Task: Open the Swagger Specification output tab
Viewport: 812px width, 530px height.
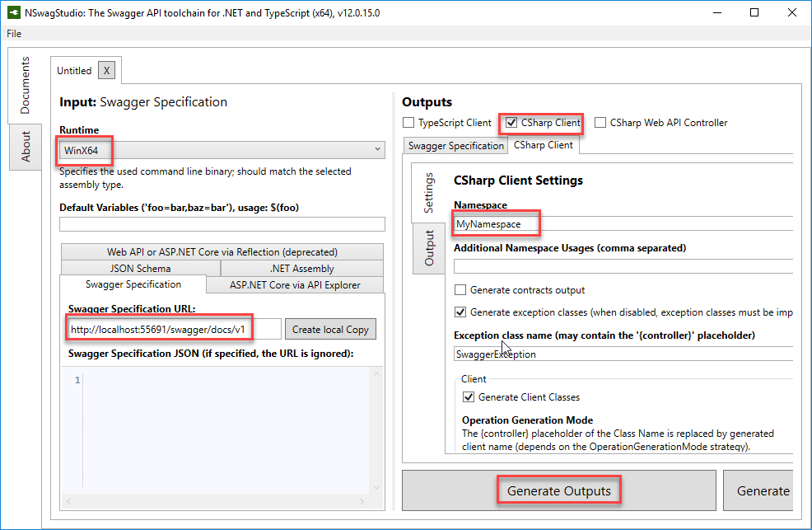Action: point(455,146)
